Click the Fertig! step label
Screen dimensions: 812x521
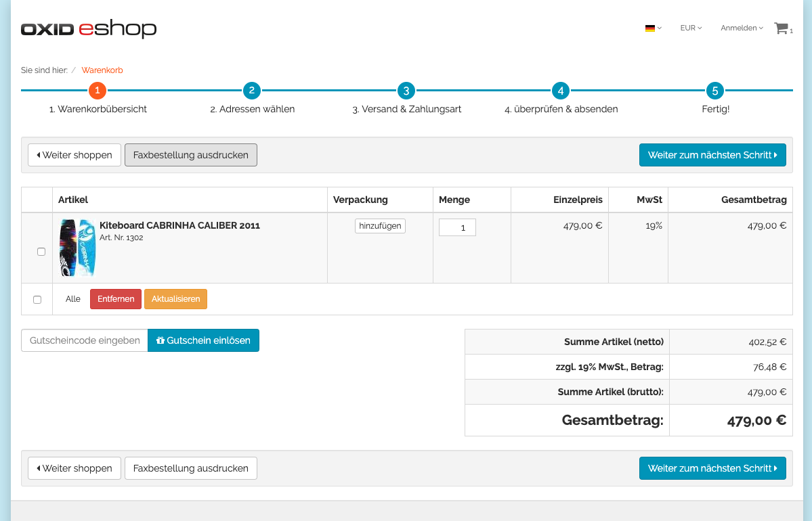[x=715, y=109]
